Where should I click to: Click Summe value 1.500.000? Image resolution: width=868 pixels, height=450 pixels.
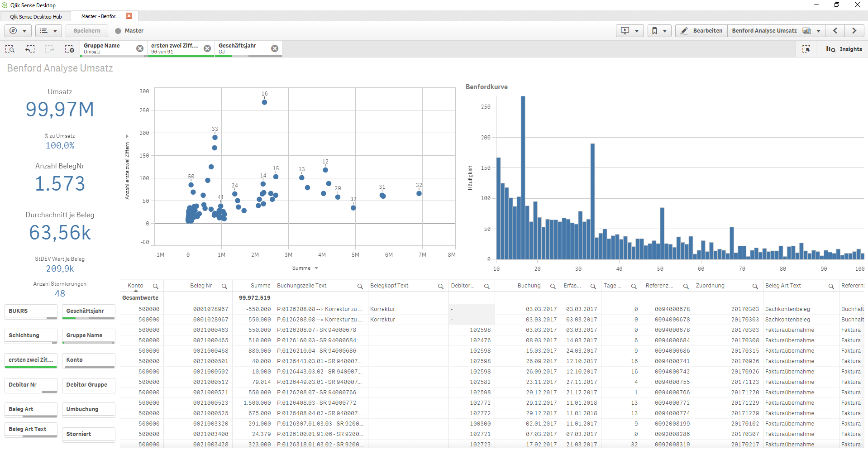click(257, 403)
